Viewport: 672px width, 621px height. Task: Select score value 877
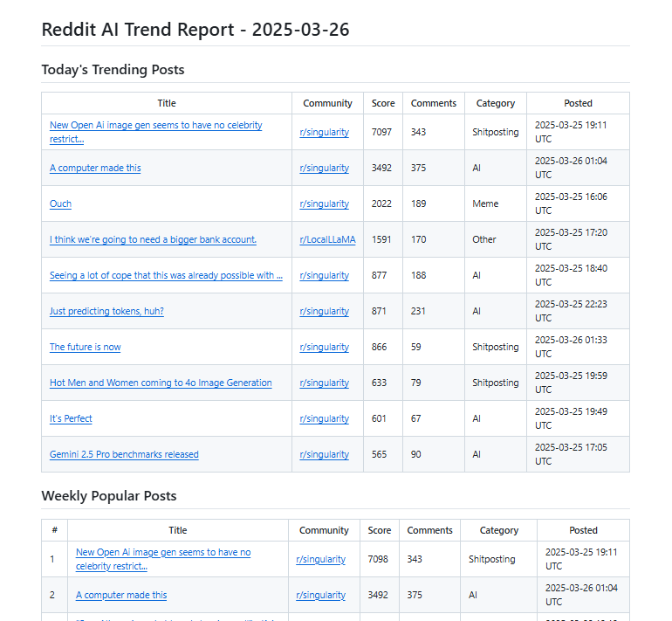coord(379,275)
